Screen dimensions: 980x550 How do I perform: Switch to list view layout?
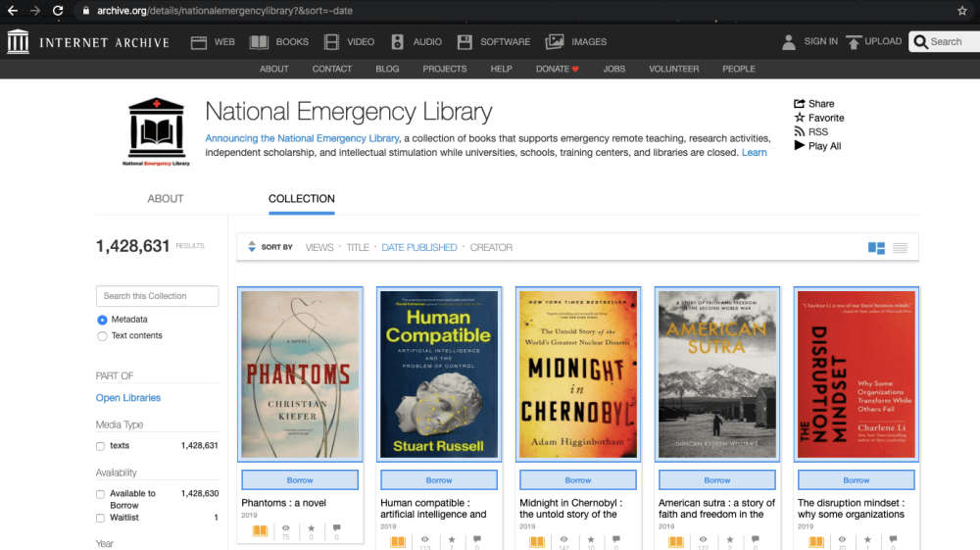900,248
